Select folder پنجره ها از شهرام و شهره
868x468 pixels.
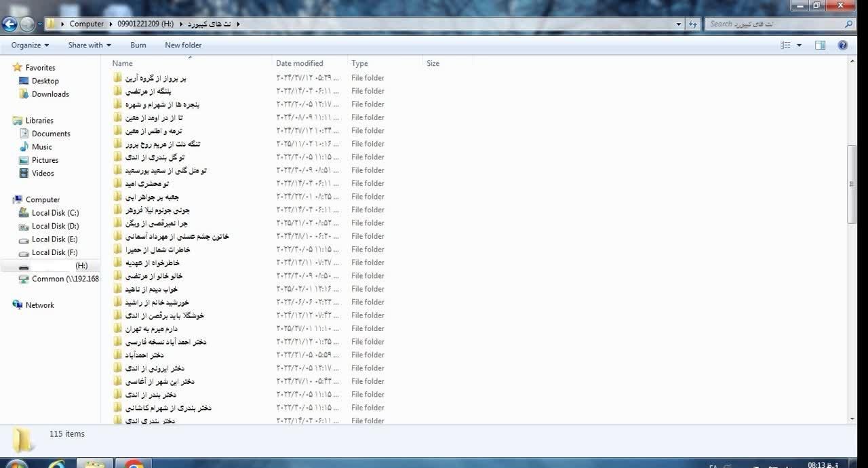pos(162,104)
